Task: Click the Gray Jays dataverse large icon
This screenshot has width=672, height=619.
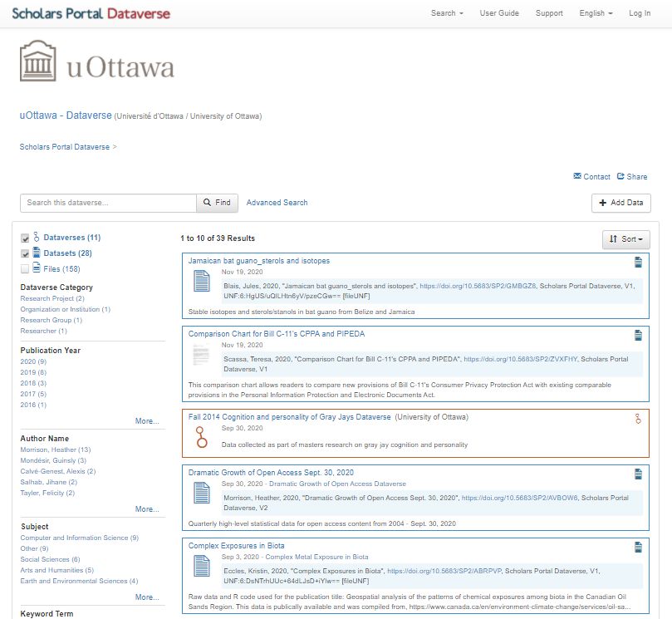Action: [201, 437]
